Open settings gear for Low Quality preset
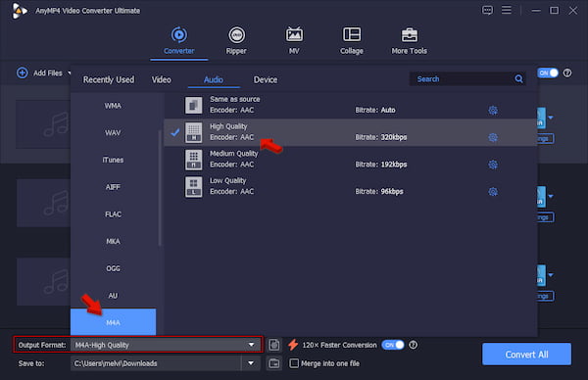 point(493,192)
